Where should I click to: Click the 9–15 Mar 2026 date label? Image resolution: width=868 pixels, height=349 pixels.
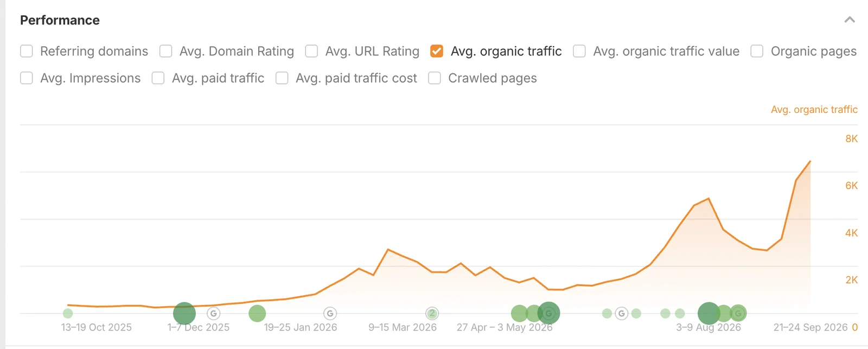[403, 327]
